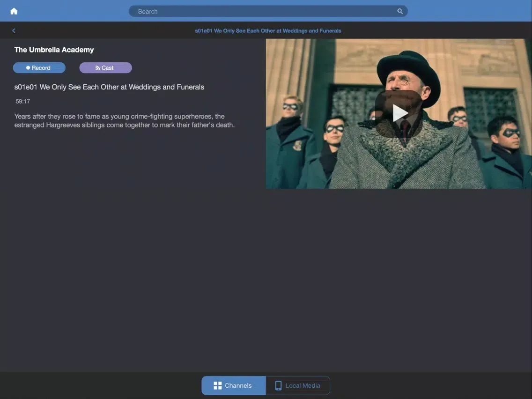The width and height of the screenshot is (532, 399).
Task: Go back using the left chevron
Action: 14,30
